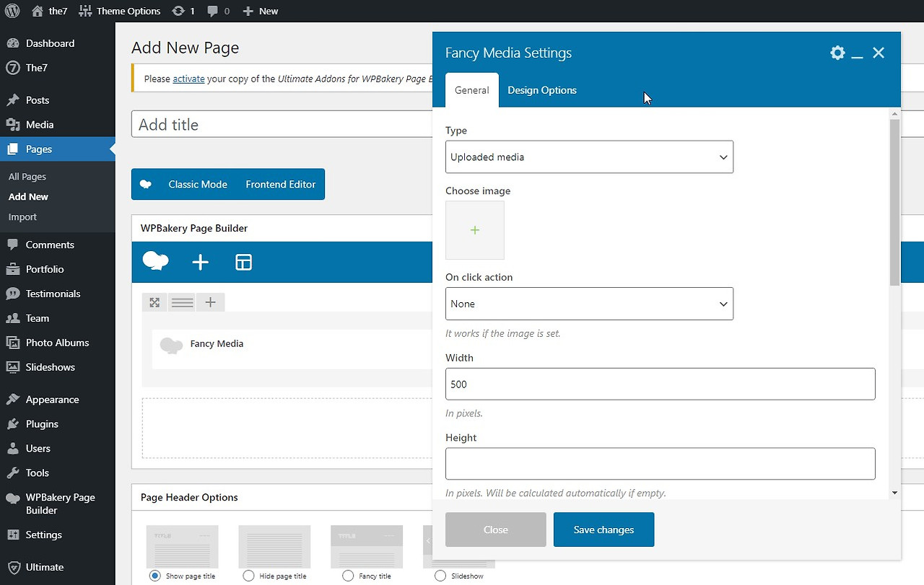Image resolution: width=924 pixels, height=585 pixels.
Task: Open Media library in sidebar
Action: point(40,125)
